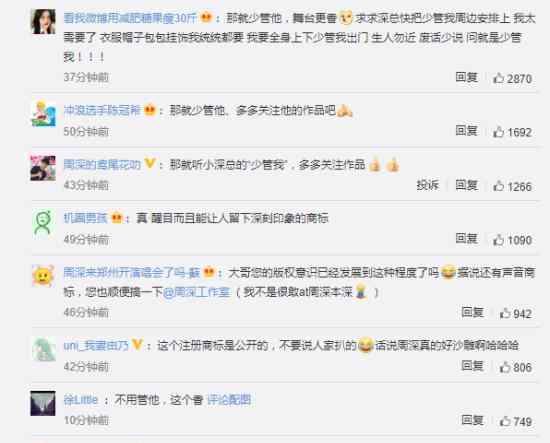550x443 pixels.
Task: Click 投诉 on the 43分钟前 comment
Action: [428, 185]
